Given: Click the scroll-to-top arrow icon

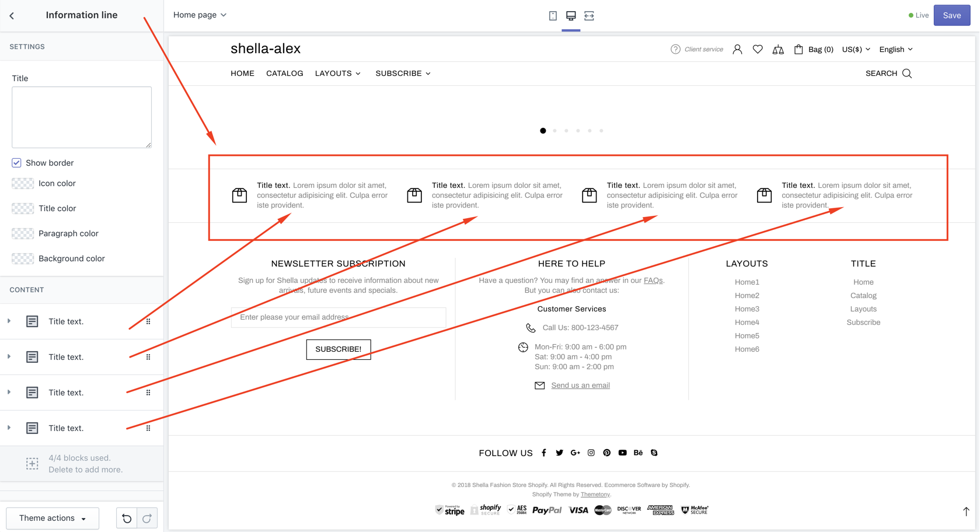Looking at the screenshot, I should tap(966, 511).
